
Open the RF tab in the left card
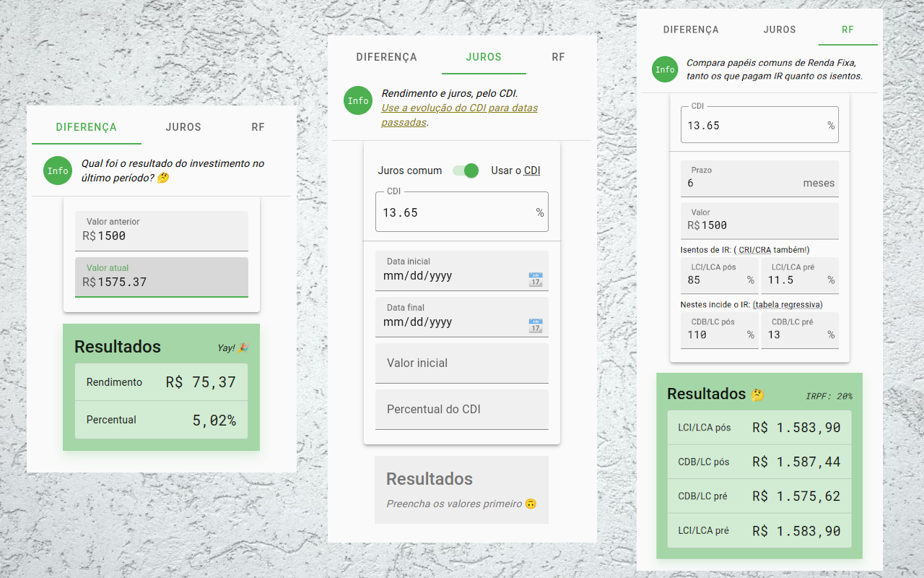click(x=258, y=127)
